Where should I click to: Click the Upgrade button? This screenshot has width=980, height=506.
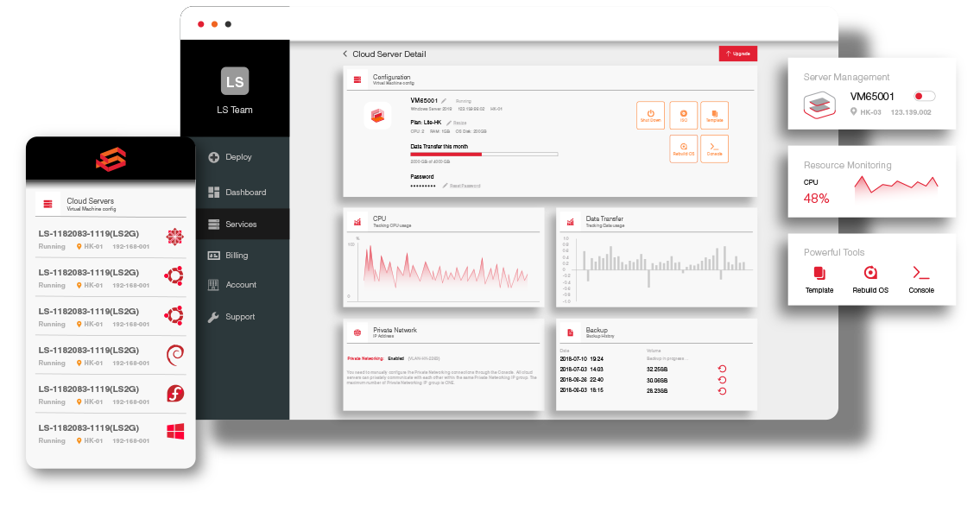(738, 53)
